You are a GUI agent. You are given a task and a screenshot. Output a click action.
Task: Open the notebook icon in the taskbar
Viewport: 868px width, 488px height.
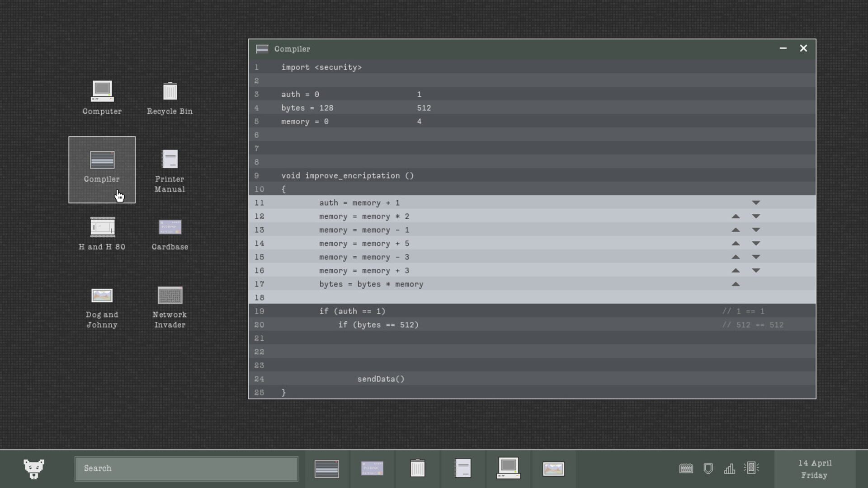click(463, 469)
